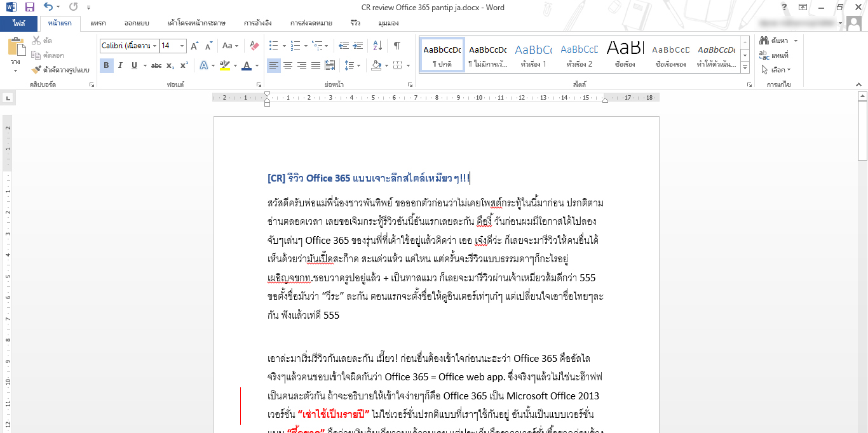Image resolution: width=868 pixels, height=433 pixels.
Task: Switch to การอ้างอิง (References) tab
Action: pos(258,23)
